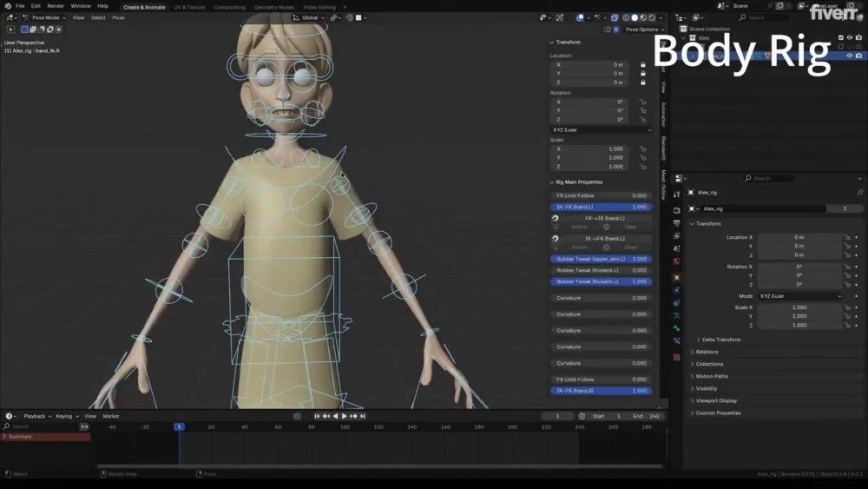Screen dimensions: 868x489
Task: Choose material preview viewport shading
Action: pos(643,17)
